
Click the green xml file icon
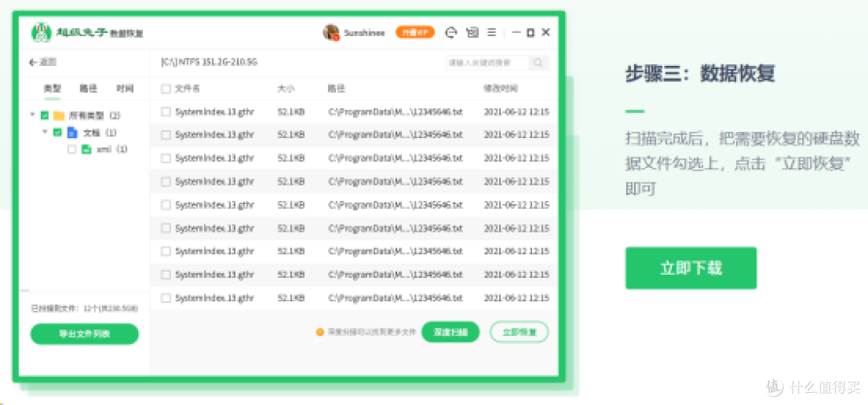[x=86, y=149]
